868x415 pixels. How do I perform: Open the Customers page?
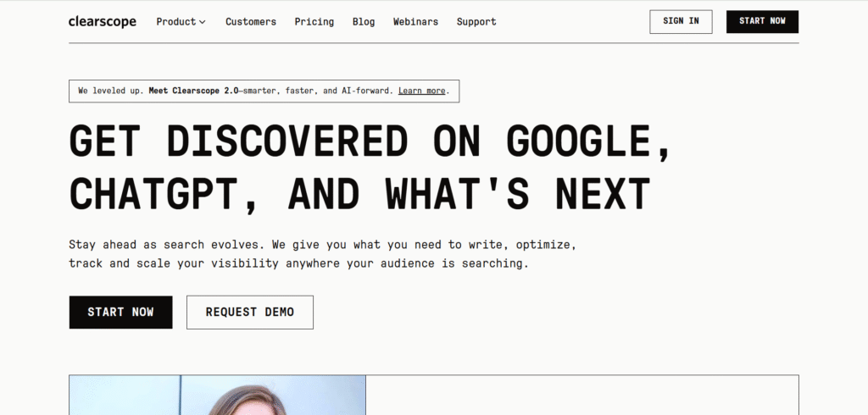(250, 22)
